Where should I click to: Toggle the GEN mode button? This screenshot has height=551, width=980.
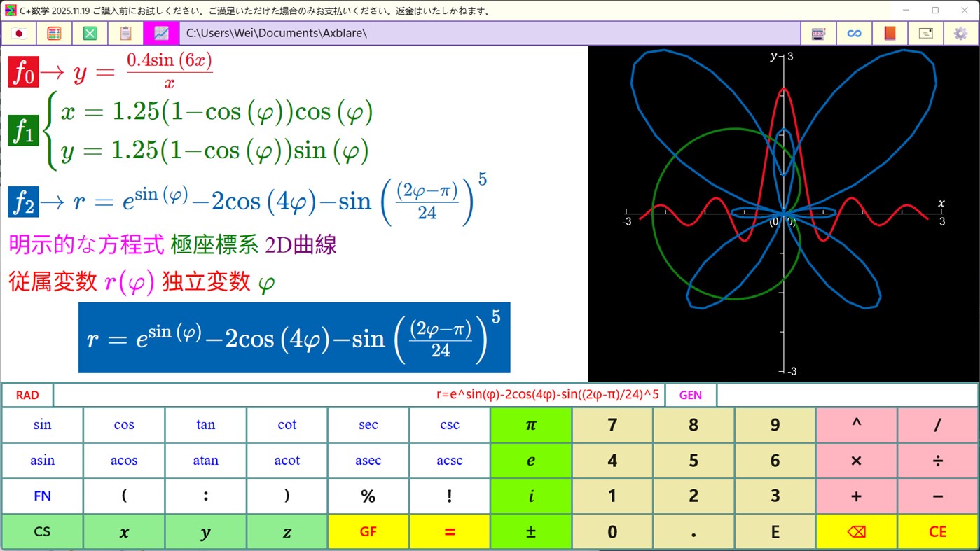tap(690, 394)
